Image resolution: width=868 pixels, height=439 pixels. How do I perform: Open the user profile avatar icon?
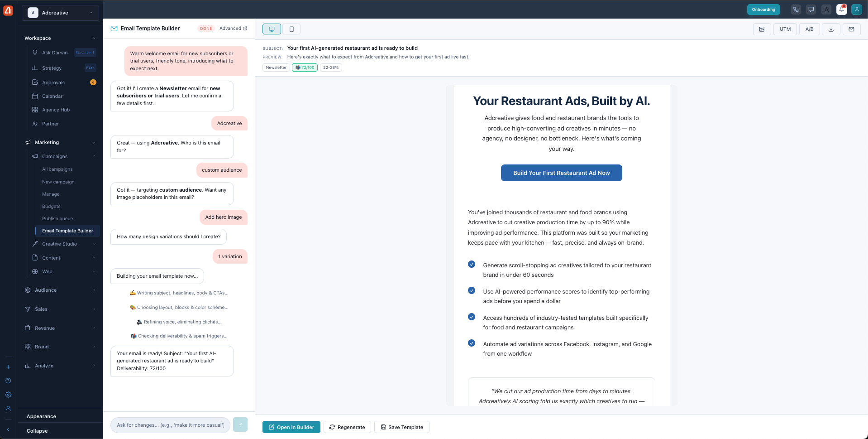(857, 10)
